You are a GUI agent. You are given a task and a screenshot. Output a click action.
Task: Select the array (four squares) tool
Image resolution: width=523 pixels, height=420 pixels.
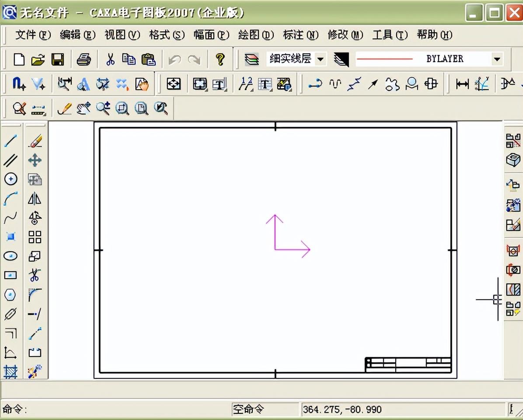click(35, 237)
